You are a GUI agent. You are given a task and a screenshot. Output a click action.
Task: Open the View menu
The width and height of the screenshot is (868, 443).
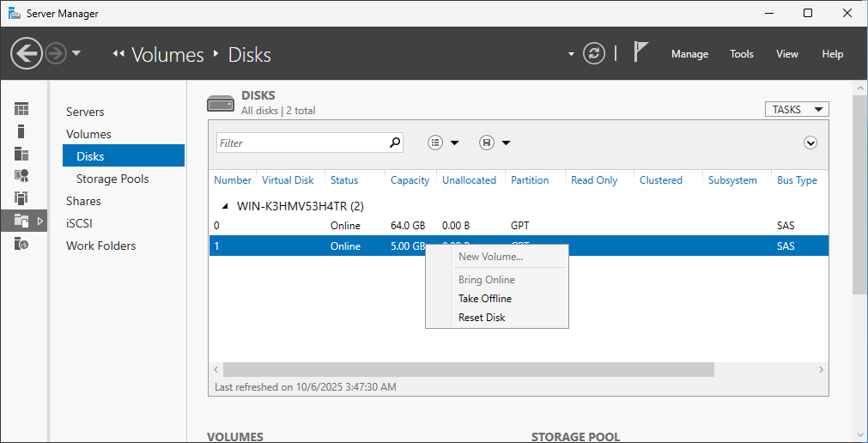click(x=787, y=54)
